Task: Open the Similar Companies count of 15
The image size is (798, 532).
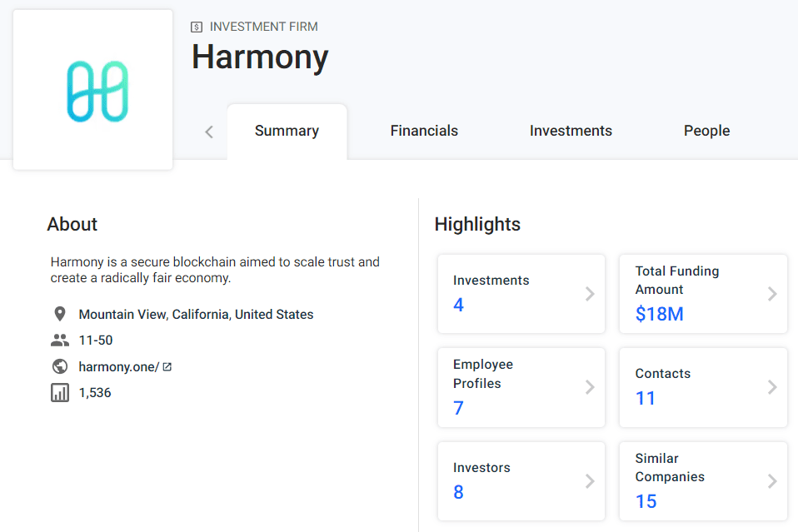Action: (646, 501)
